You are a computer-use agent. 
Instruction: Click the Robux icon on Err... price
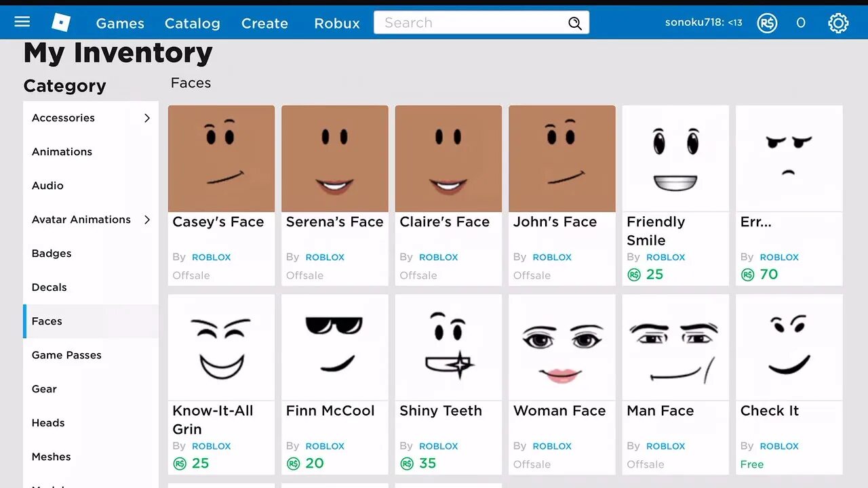(x=747, y=274)
